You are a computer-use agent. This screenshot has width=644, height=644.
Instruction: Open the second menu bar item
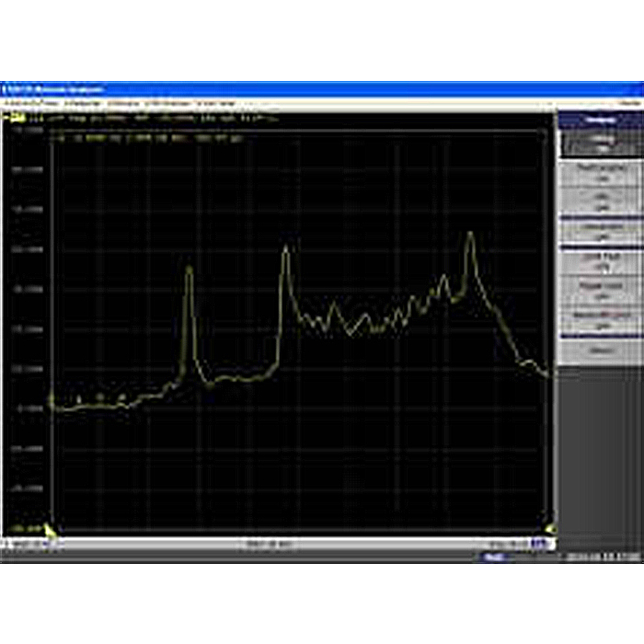pos(83,103)
